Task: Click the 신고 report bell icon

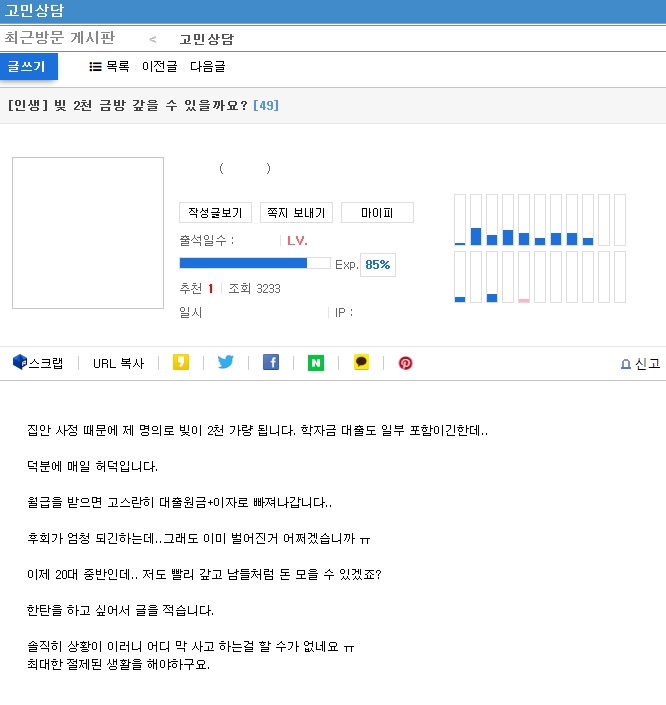Action: click(x=625, y=364)
